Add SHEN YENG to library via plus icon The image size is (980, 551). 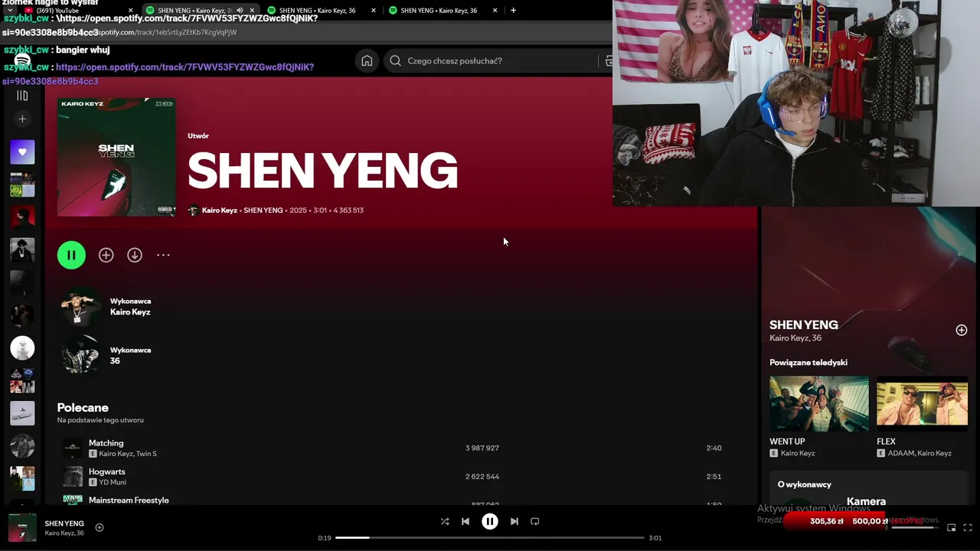click(106, 255)
